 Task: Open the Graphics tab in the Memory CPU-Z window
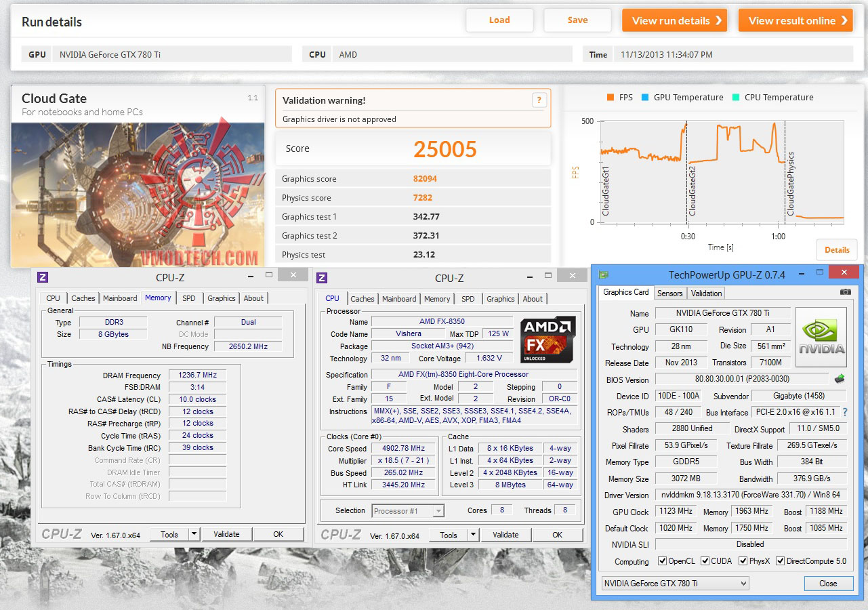(222, 298)
